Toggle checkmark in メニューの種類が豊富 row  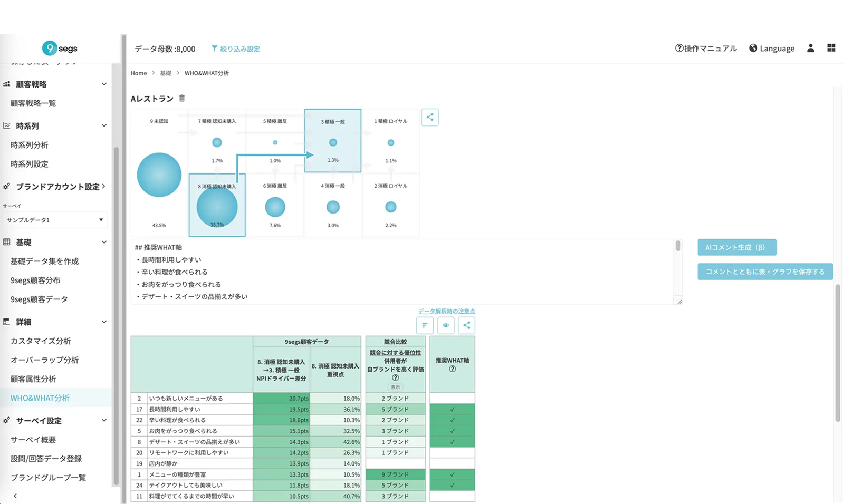[452, 474]
